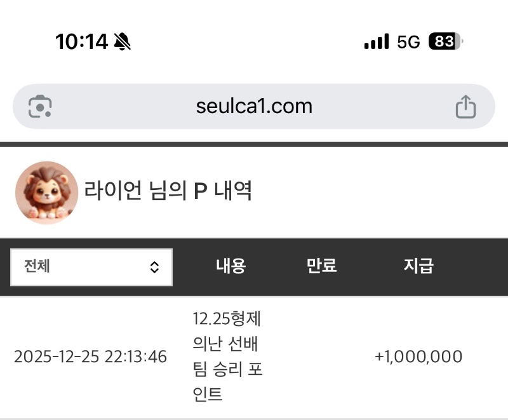Select the 지급 column header
The height and width of the screenshot is (420, 508).
pyautogui.click(x=418, y=266)
